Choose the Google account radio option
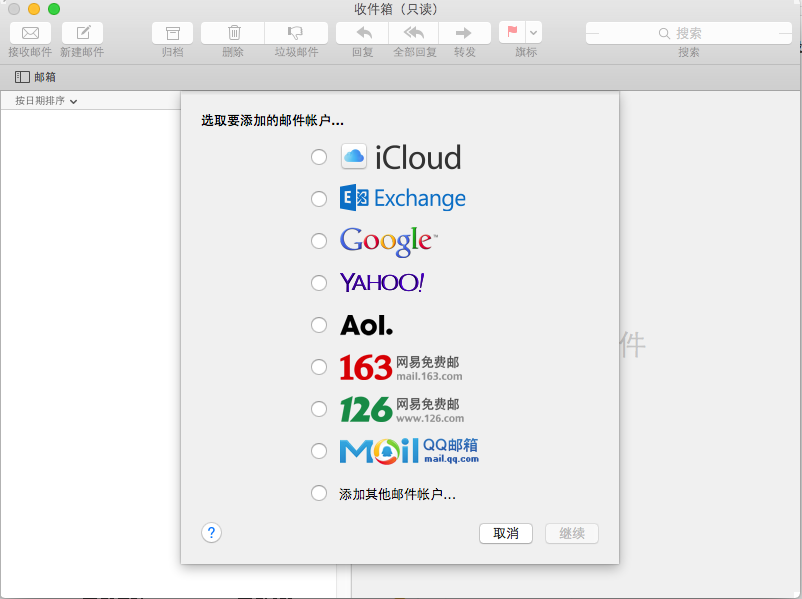The height and width of the screenshot is (599, 802). 319,241
